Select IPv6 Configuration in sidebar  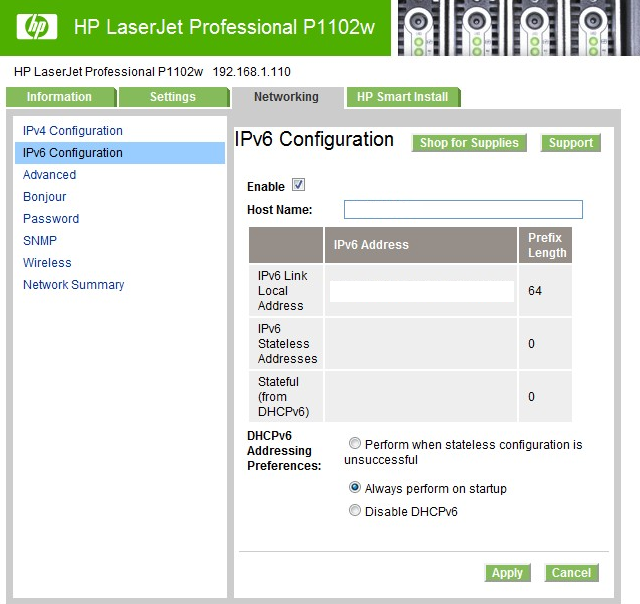[120, 153]
